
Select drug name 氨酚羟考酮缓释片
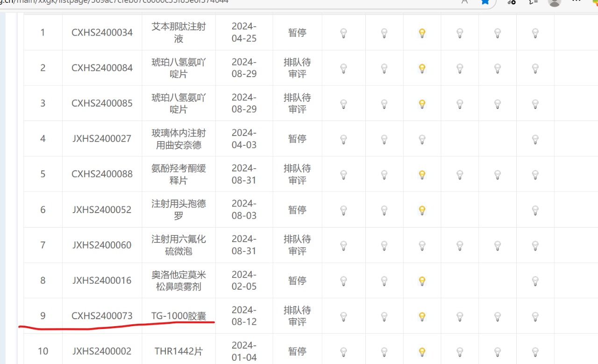(x=178, y=174)
